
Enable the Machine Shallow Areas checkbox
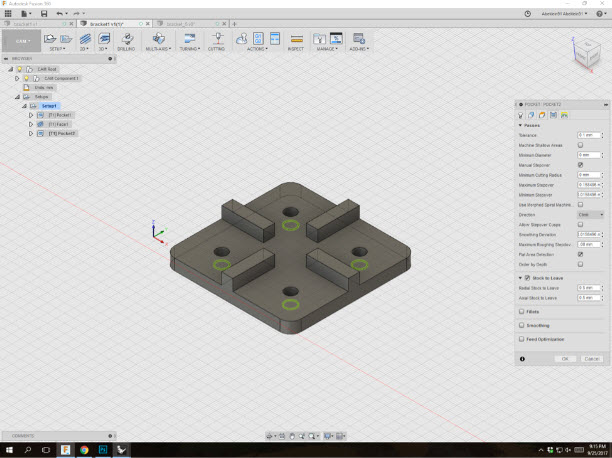click(x=581, y=145)
